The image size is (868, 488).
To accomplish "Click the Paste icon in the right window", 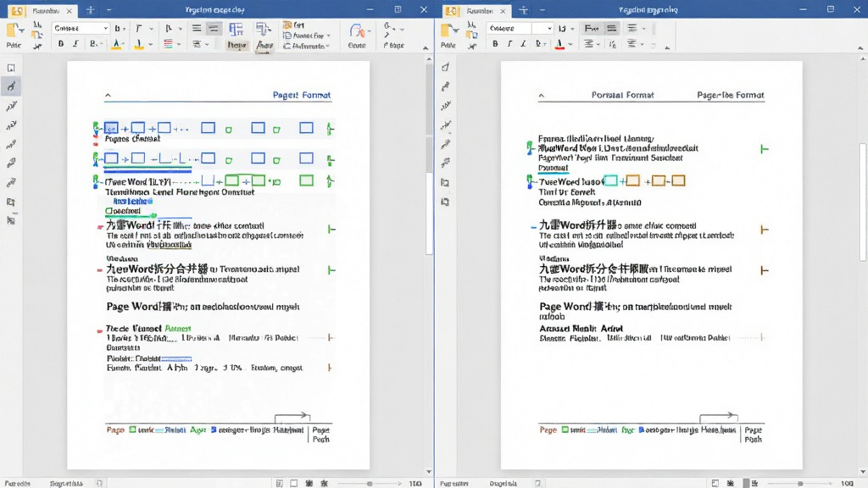I will tap(448, 31).
